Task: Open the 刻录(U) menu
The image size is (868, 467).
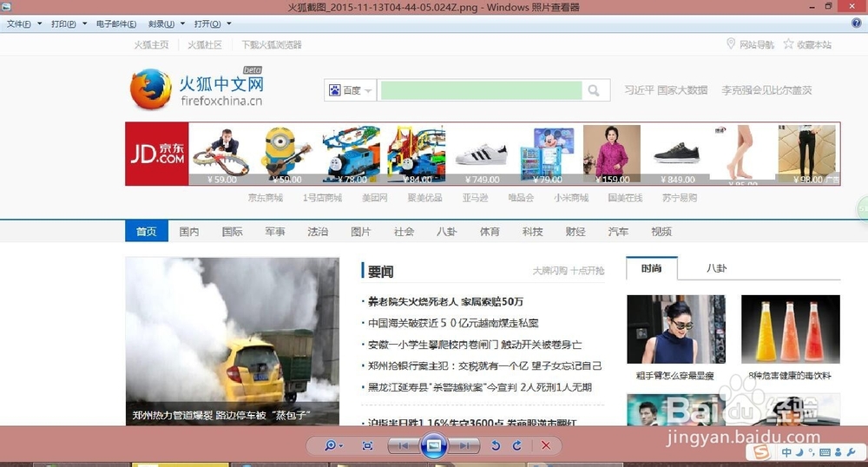Action: [x=166, y=23]
